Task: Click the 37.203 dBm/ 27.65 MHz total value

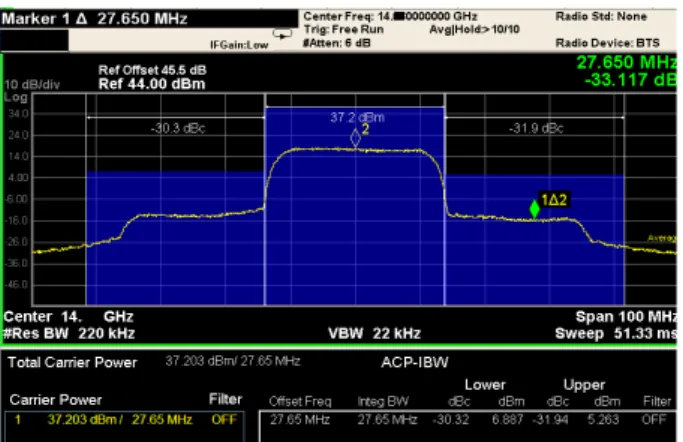Action: click(x=233, y=361)
